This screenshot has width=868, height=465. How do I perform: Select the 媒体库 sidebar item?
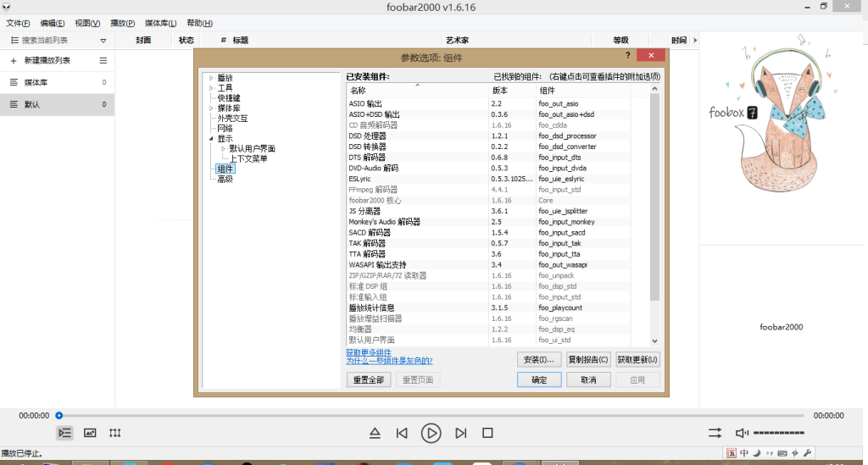coord(57,82)
